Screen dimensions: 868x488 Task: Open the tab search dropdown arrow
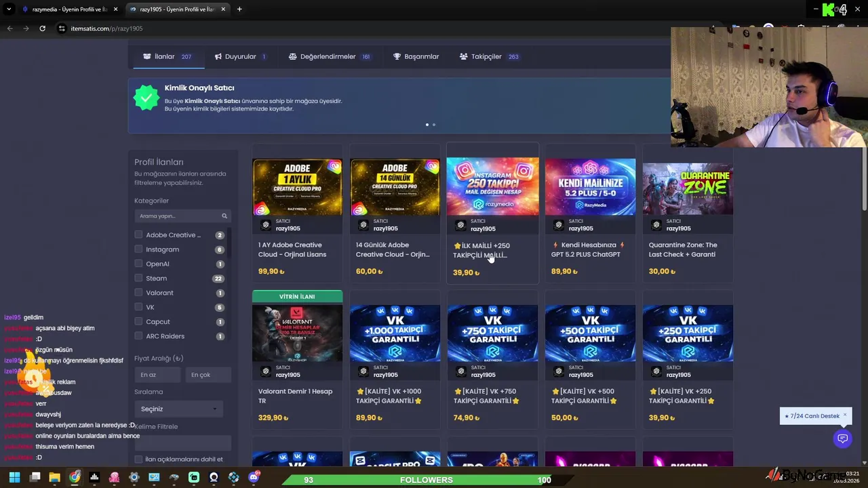tap(9, 9)
